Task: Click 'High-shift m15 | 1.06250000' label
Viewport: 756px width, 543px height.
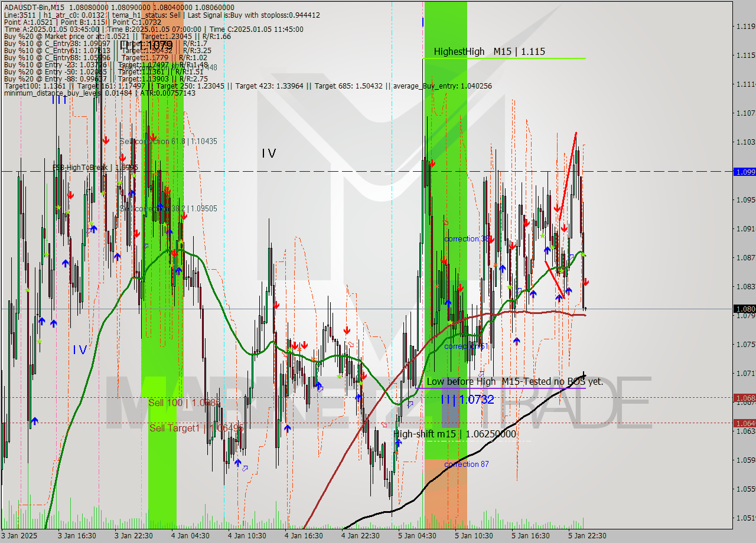Action: click(x=455, y=434)
